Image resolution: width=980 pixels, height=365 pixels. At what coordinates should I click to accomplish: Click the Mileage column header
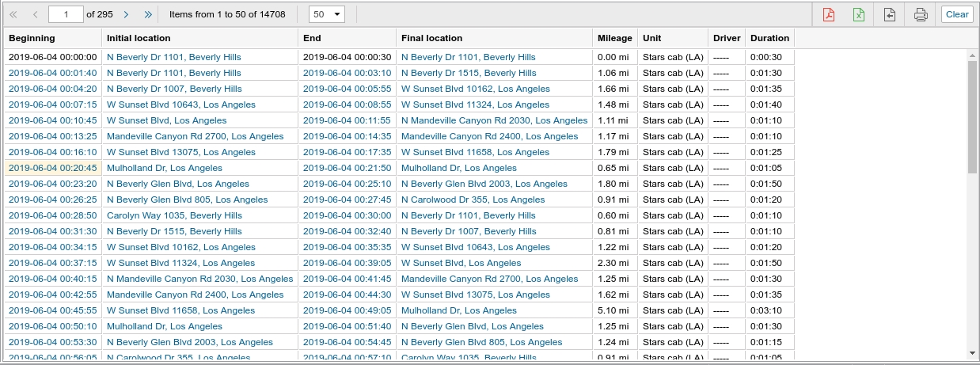click(615, 38)
